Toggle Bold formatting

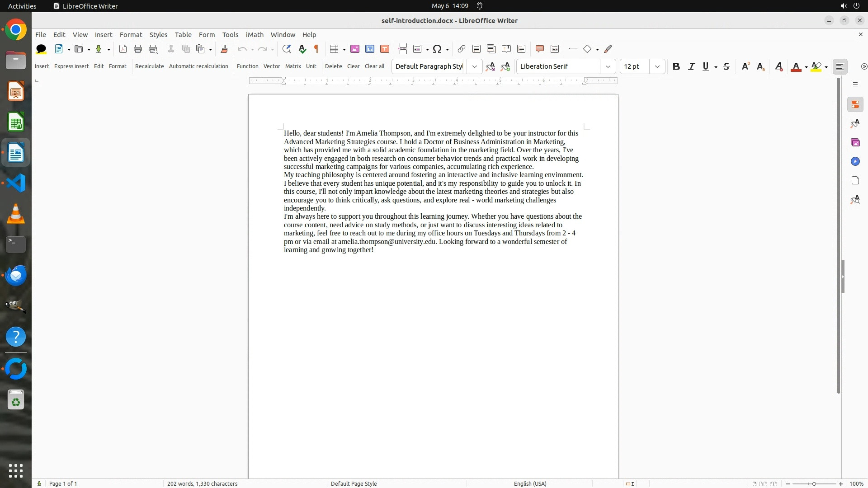pyautogui.click(x=676, y=66)
